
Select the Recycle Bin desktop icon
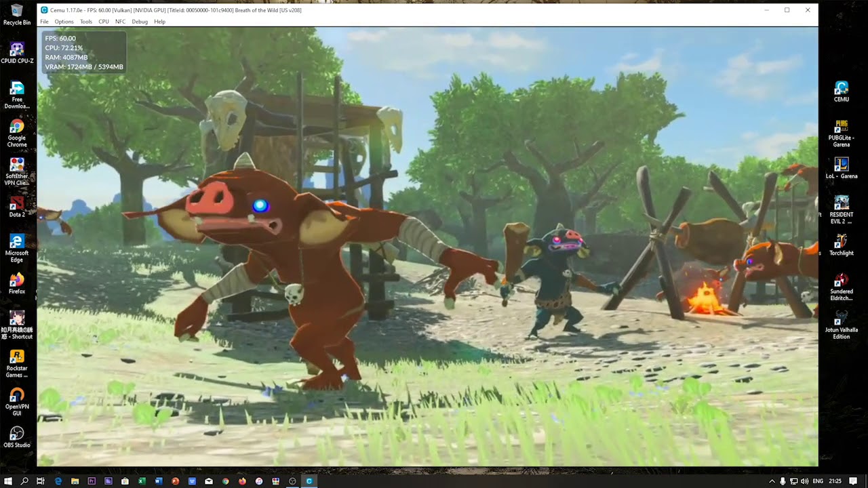[x=17, y=15]
